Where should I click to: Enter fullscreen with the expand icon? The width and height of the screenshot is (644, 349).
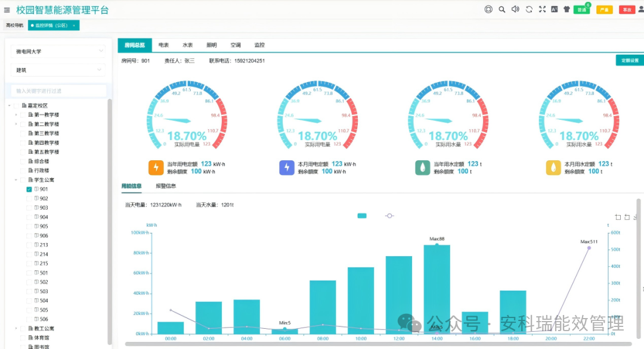click(x=542, y=10)
